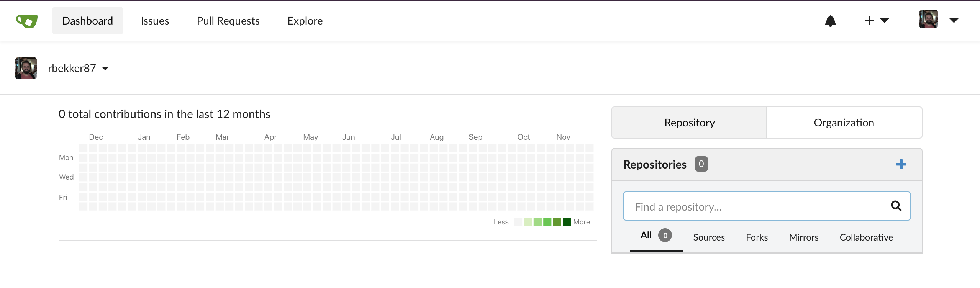Viewport: 980px width, 288px height.
Task: Switch to the Organization tab
Action: coord(844,123)
